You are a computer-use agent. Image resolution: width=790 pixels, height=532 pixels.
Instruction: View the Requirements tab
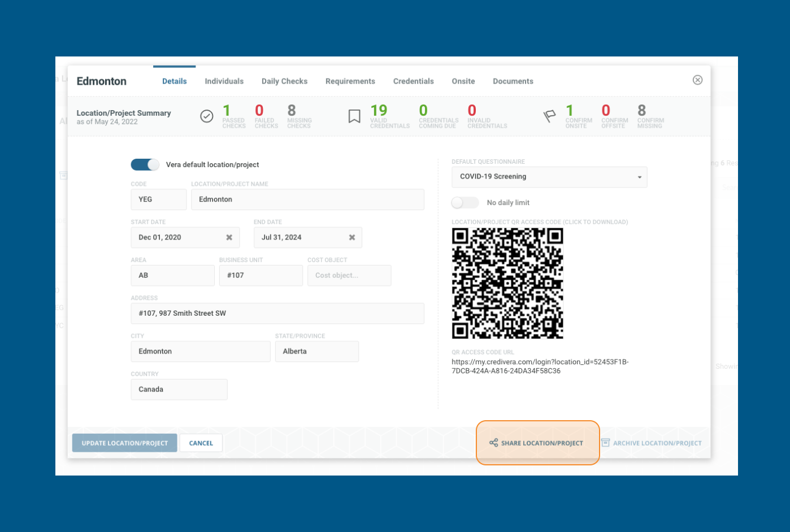pyautogui.click(x=350, y=81)
